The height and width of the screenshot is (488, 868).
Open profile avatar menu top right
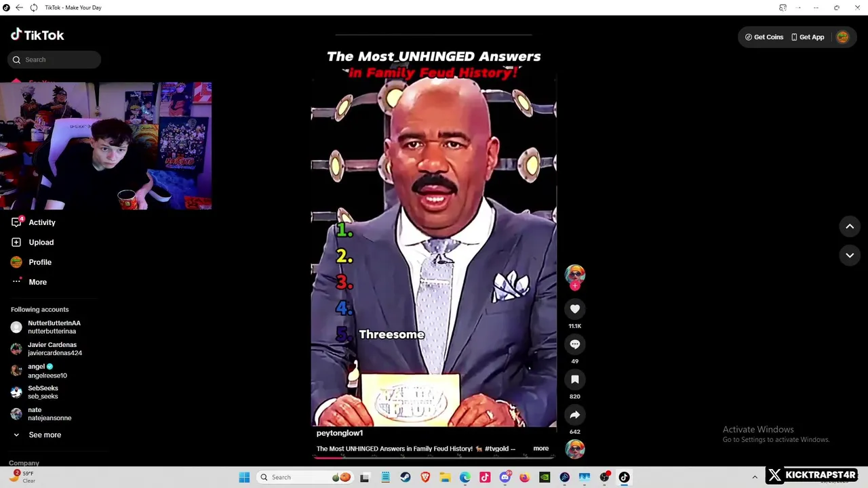[x=843, y=37]
